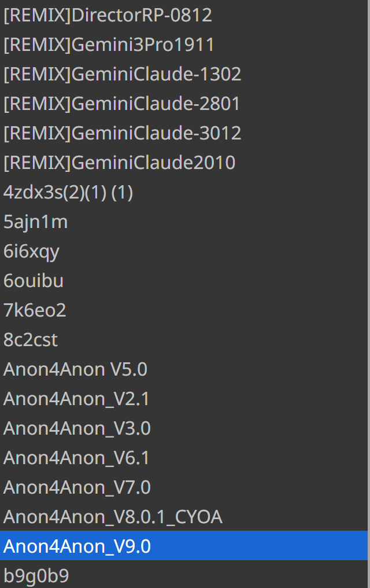
Task: Select [REMIX]GeminiClaude-2801 entry
Action: tap(121, 104)
